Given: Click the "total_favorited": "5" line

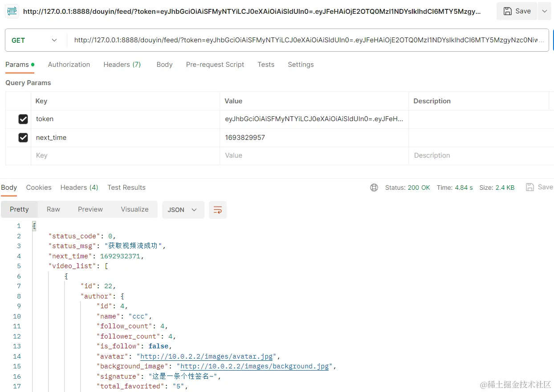Looking at the screenshot, I should coord(142,386).
